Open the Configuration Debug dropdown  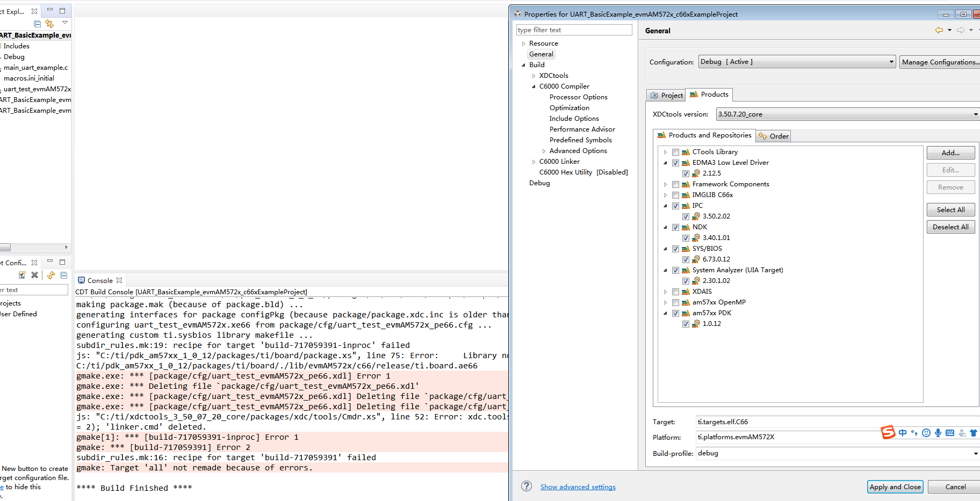pos(797,62)
